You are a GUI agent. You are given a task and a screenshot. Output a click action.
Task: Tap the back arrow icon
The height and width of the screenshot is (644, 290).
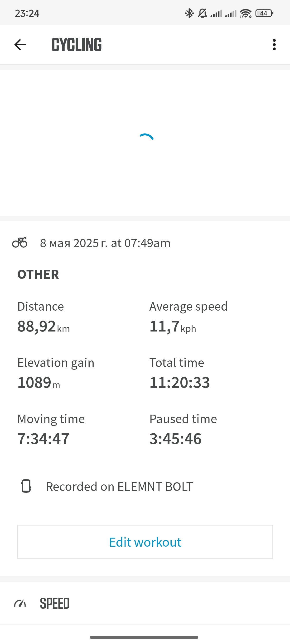(x=20, y=45)
